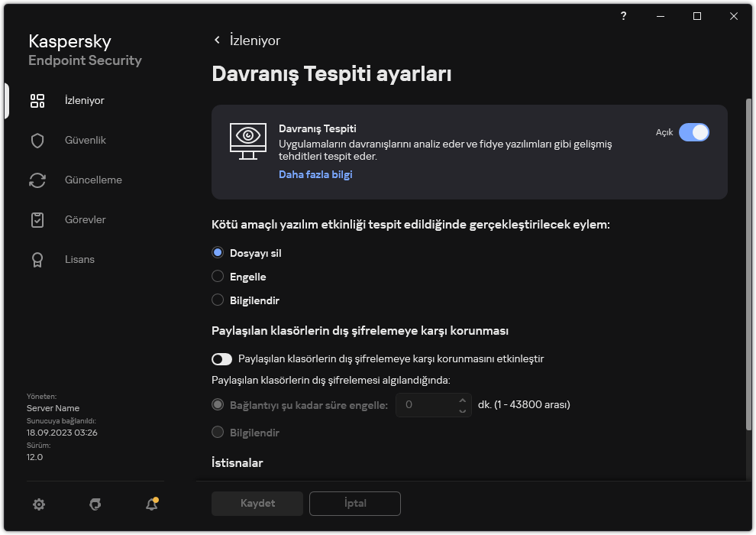Select the Dosyayı sil radio option
The image size is (756, 535).
tap(218, 253)
